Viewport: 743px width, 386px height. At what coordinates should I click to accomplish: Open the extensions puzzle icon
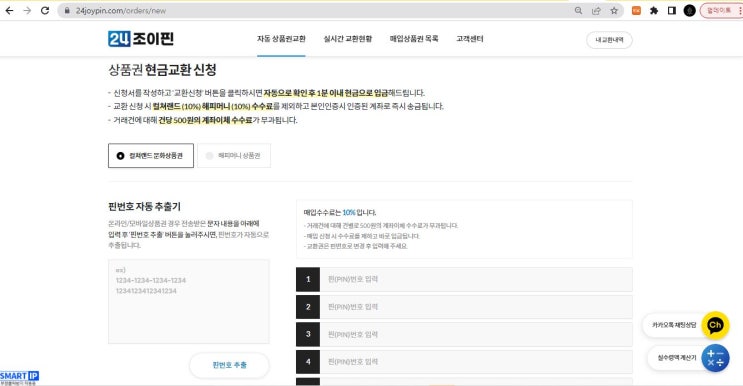(x=654, y=10)
